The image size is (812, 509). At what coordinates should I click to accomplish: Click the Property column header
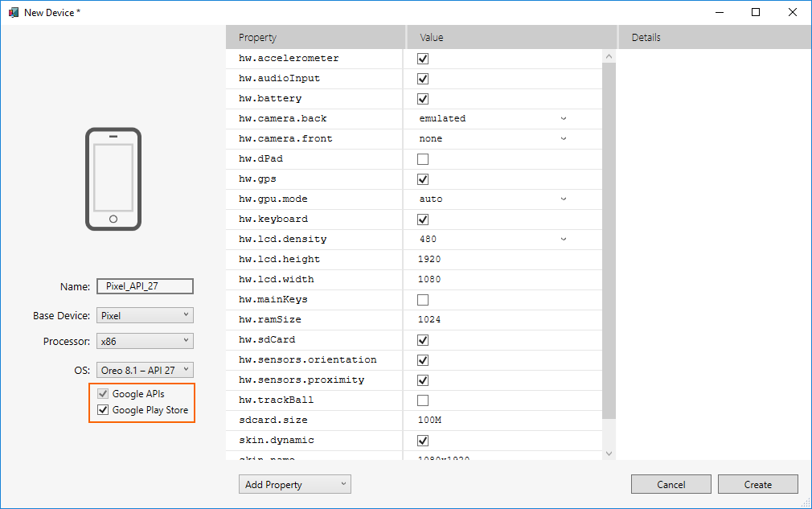tap(315, 38)
